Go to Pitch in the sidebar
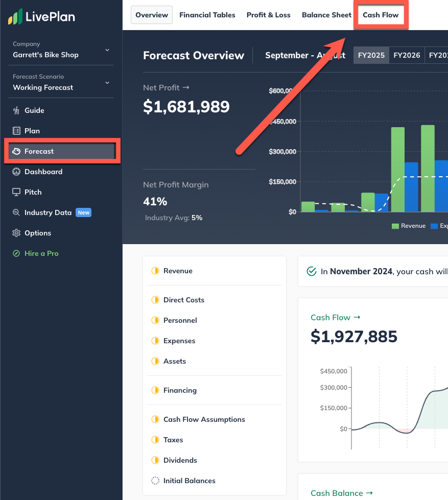 61,192
